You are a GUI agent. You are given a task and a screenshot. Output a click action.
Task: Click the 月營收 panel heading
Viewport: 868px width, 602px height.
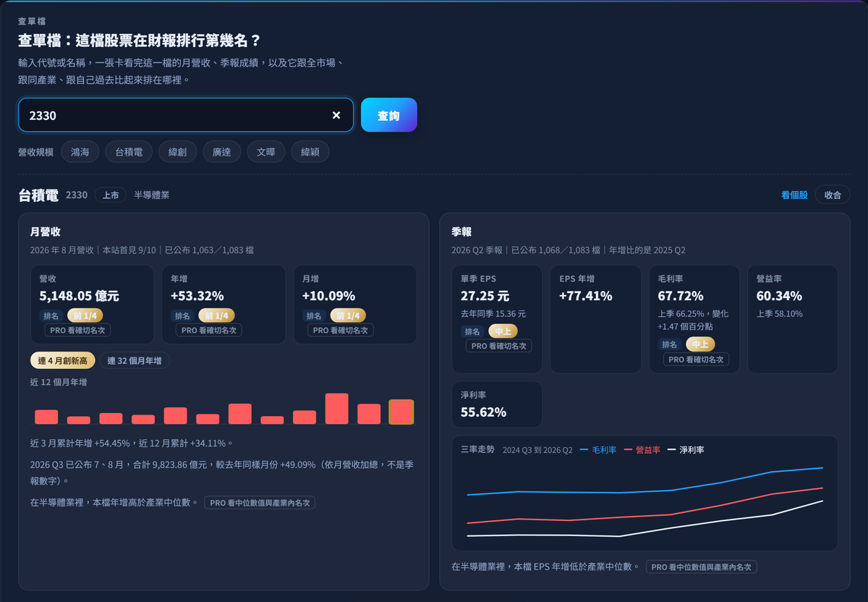pos(45,232)
